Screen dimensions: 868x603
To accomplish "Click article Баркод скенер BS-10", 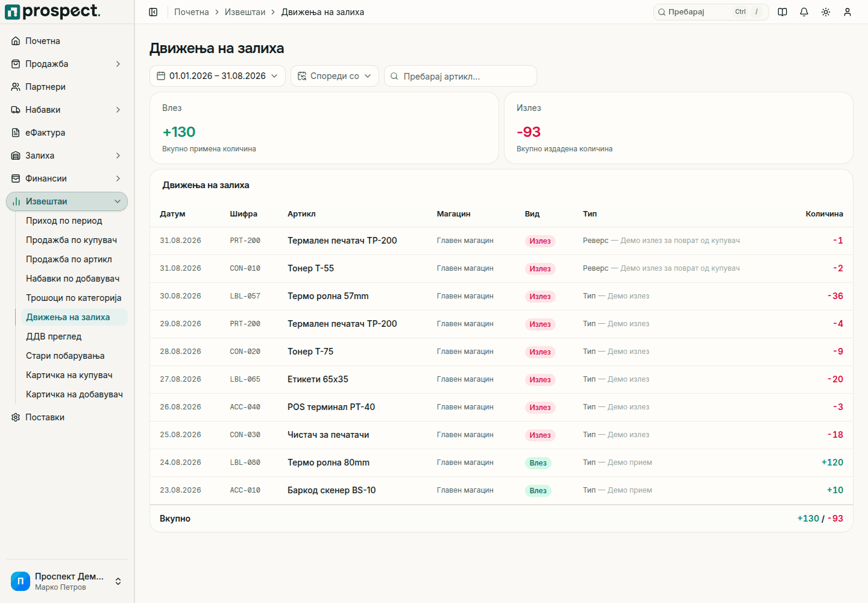I will click(332, 490).
